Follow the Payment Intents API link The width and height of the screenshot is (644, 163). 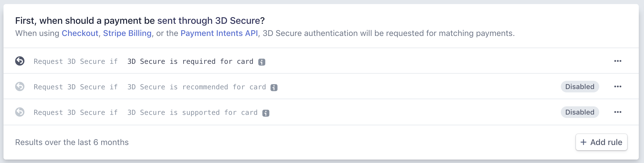coord(219,33)
